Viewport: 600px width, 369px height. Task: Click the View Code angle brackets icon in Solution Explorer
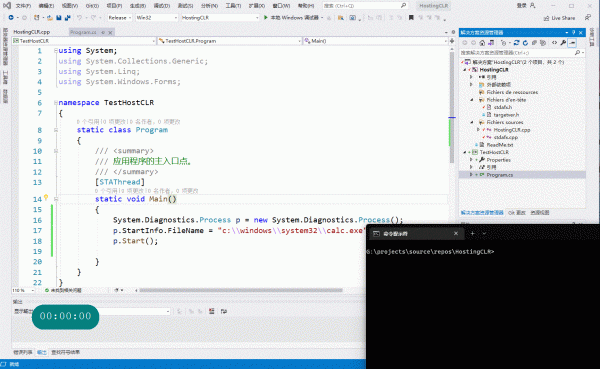(x=554, y=43)
